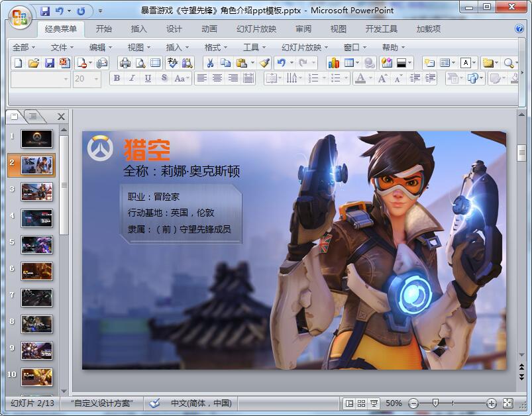The image size is (532, 416).
Task: Click Save icon in the classic toolbar
Action: [50, 63]
